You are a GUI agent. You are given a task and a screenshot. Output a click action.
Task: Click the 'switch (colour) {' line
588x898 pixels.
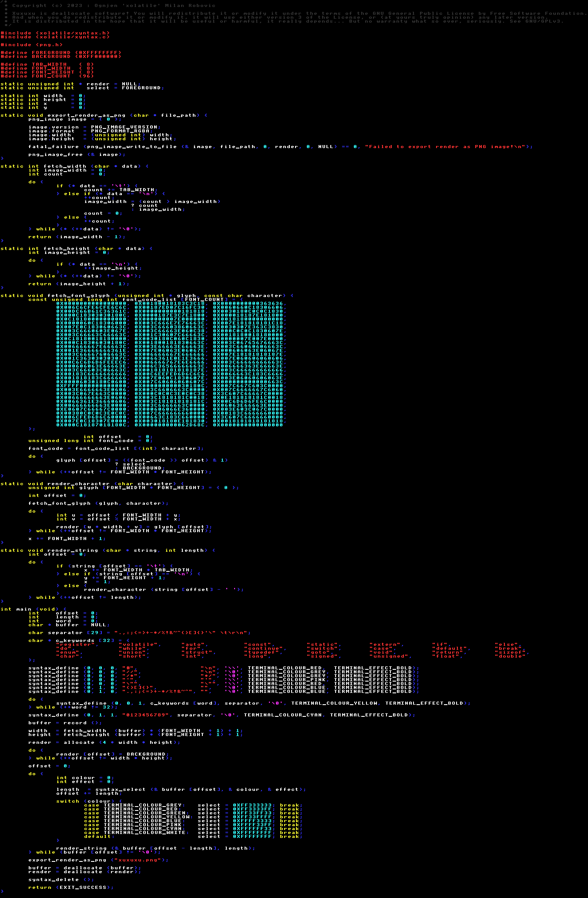point(89,801)
